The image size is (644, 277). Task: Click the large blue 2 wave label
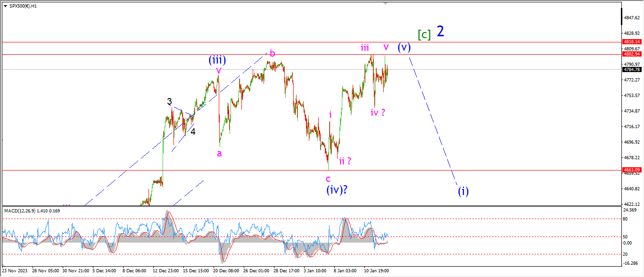(440, 31)
